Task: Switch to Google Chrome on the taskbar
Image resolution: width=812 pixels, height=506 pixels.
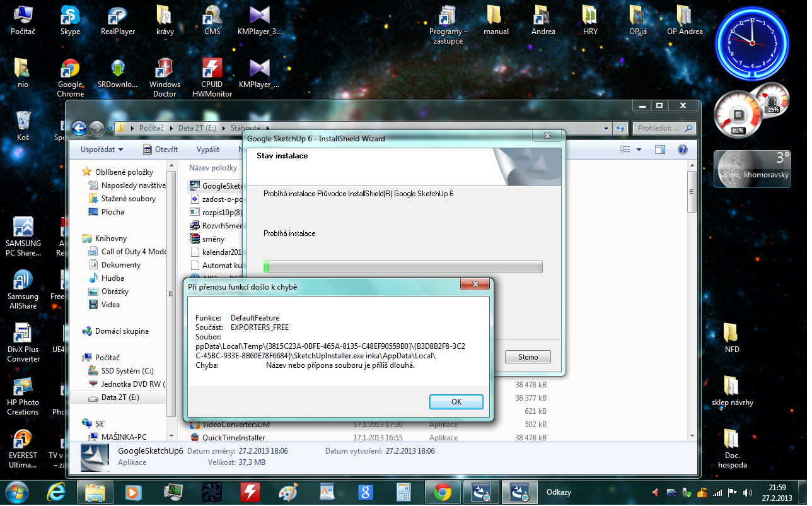Action: (x=443, y=491)
